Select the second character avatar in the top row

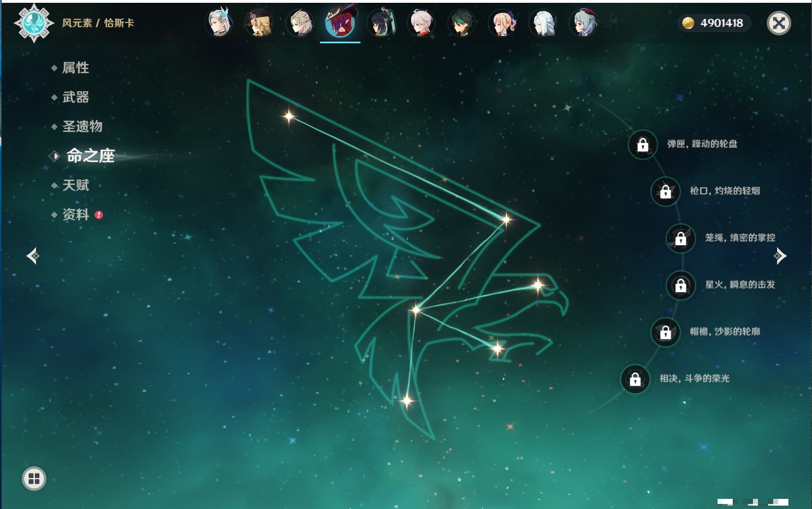(259, 23)
